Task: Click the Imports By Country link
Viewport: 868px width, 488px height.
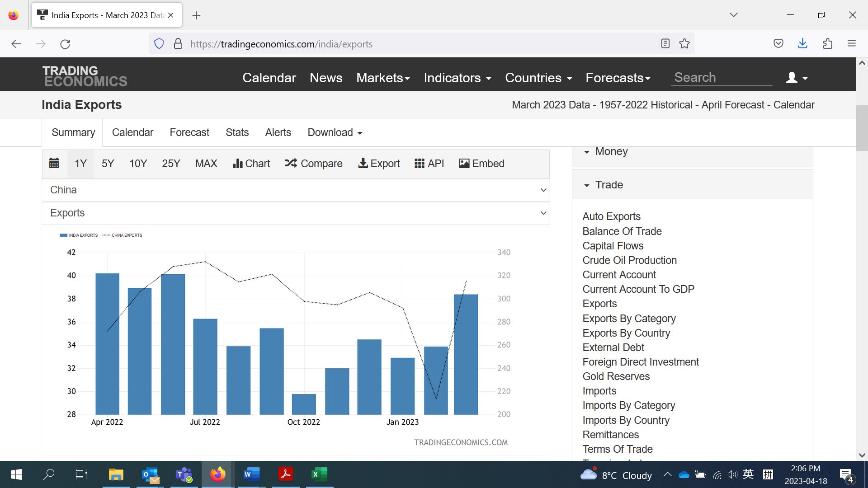Action: click(626, 420)
